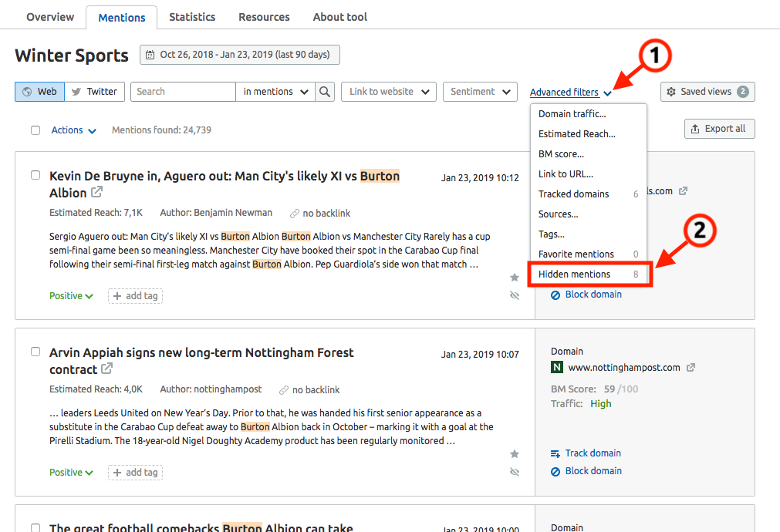This screenshot has height=532, width=780.
Task: Click the Block domain icon in first card
Action: click(555, 295)
